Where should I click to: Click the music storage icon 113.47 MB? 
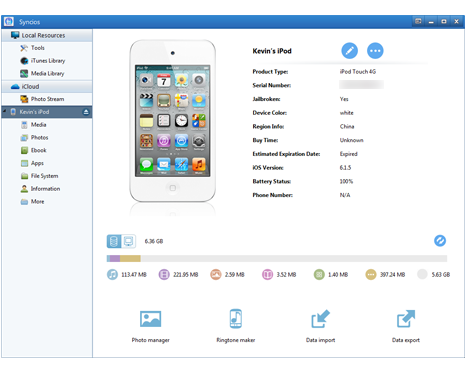point(112,275)
